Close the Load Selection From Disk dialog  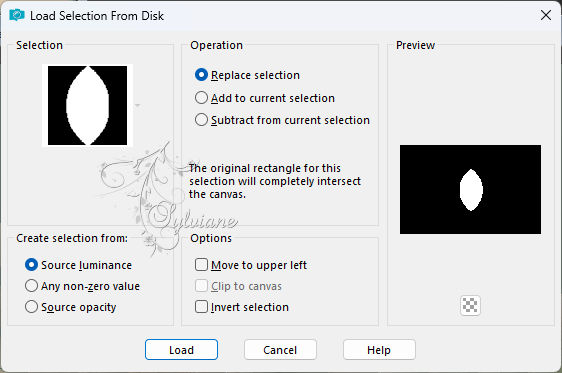click(x=546, y=15)
